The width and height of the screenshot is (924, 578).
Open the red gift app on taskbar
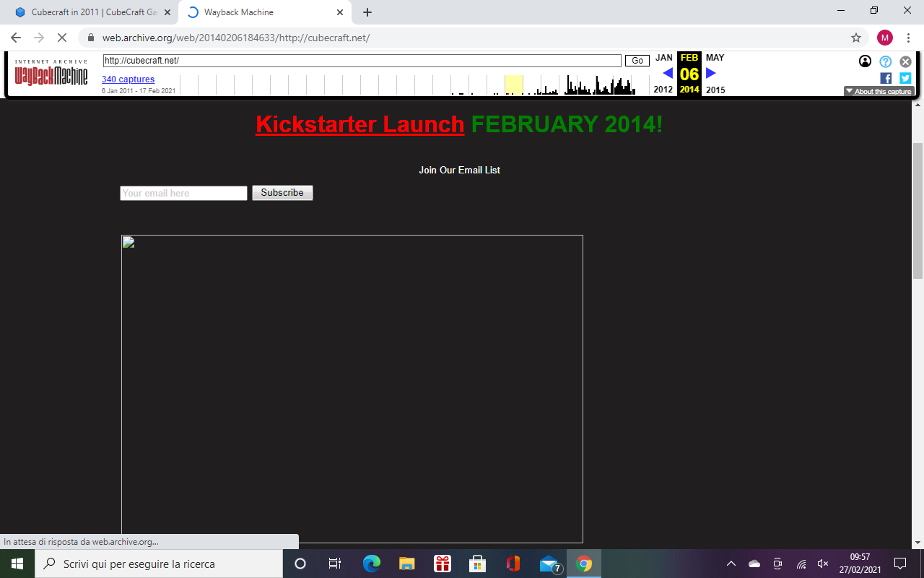pyautogui.click(x=442, y=564)
